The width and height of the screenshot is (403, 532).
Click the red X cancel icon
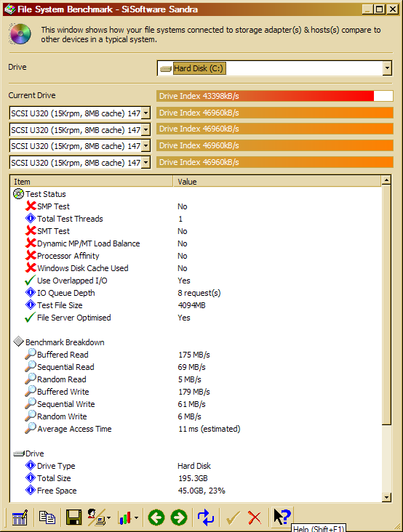pyautogui.click(x=255, y=517)
